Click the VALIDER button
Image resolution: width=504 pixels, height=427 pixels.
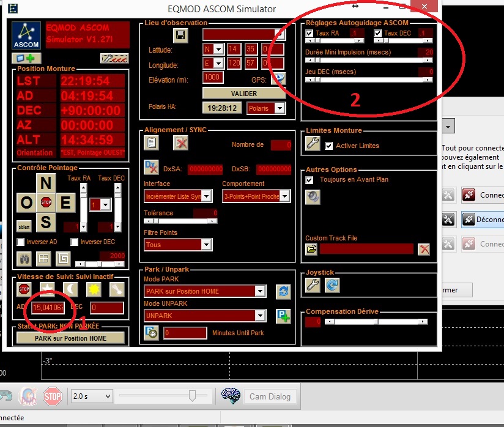pyautogui.click(x=244, y=94)
